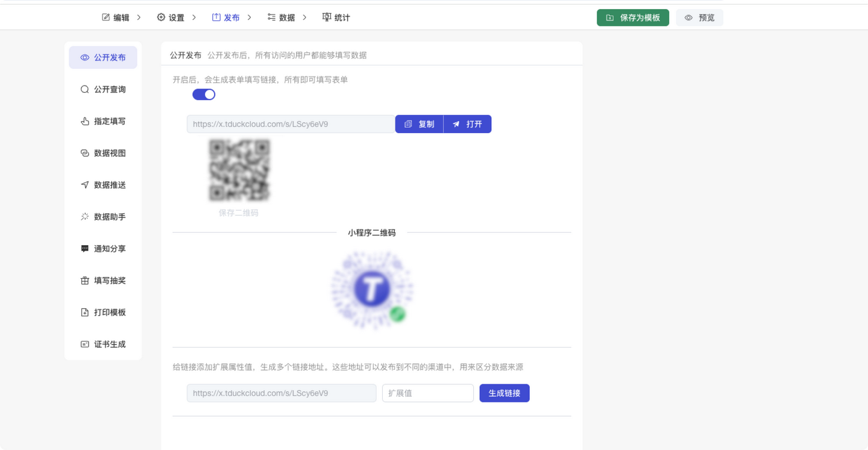Click the form link field beside 复制
This screenshot has width=868, height=450.
(291, 124)
